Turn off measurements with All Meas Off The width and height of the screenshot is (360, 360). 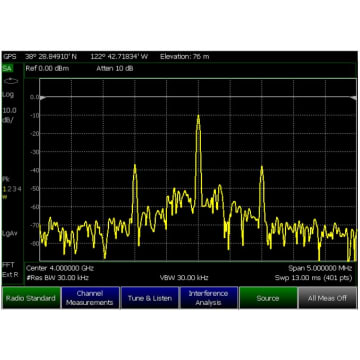[x=327, y=298]
